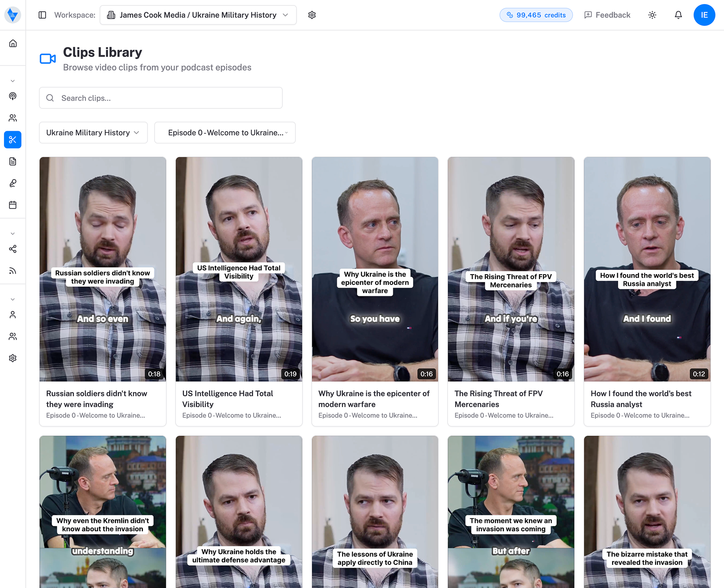Click card title 'Why Ukraine is the epicenter of modern warfare'
Screen dimensions: 724x588
point(374,399)
